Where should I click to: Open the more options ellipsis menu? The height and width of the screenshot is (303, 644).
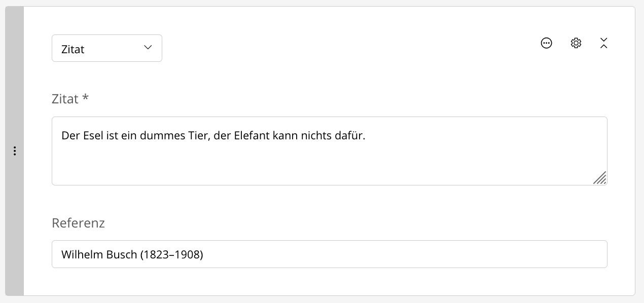point(546,43)
